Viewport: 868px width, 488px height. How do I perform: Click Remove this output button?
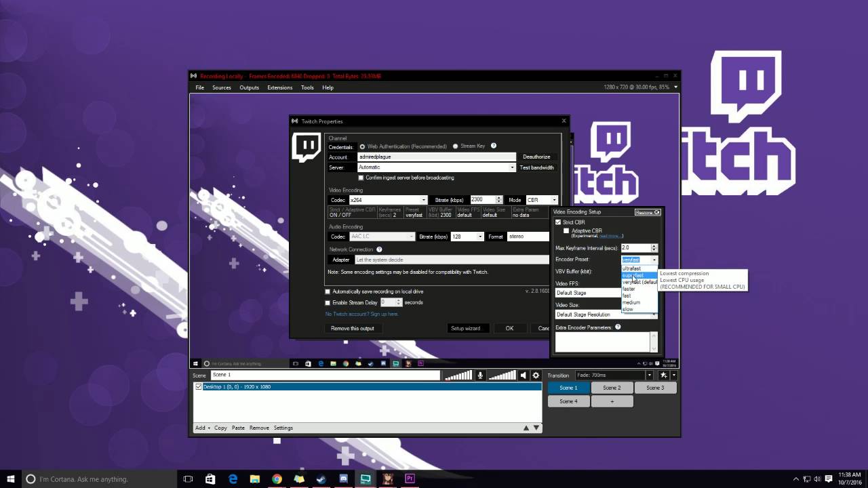pos(353,328)
